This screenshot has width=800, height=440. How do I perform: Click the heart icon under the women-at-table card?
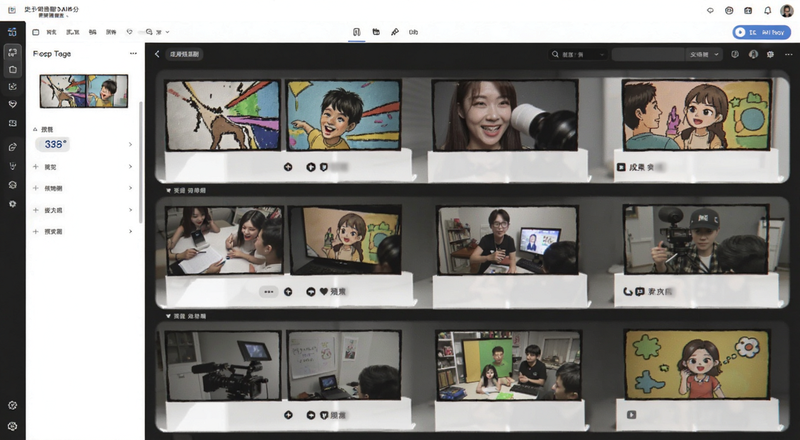pos(323,291)
